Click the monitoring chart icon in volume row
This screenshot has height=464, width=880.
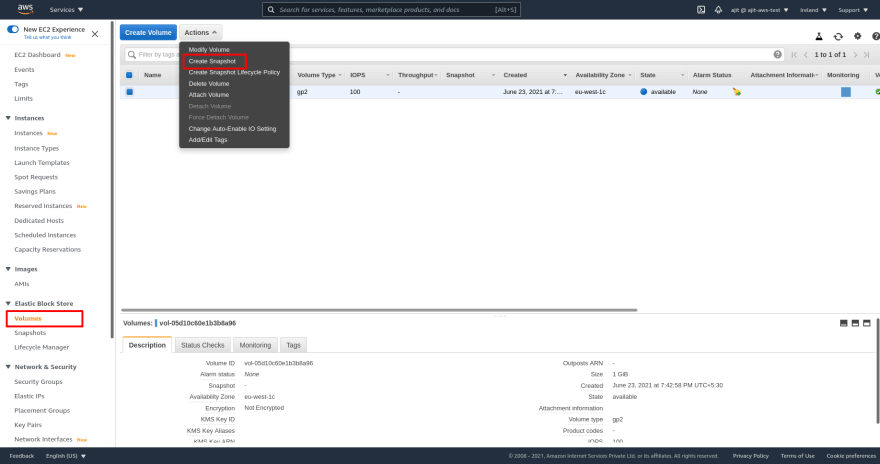pyautogui.click(x=846, y=91)
